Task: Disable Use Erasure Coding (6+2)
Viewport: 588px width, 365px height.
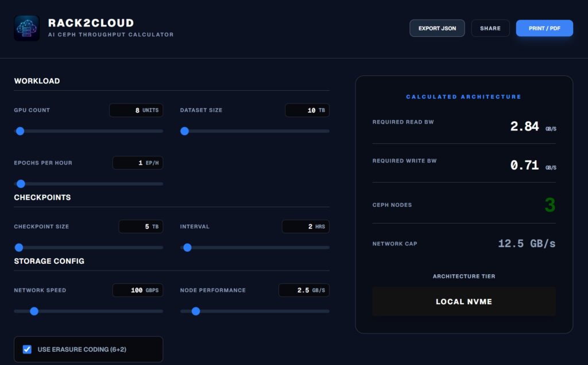Action: (x=26, y=349)
